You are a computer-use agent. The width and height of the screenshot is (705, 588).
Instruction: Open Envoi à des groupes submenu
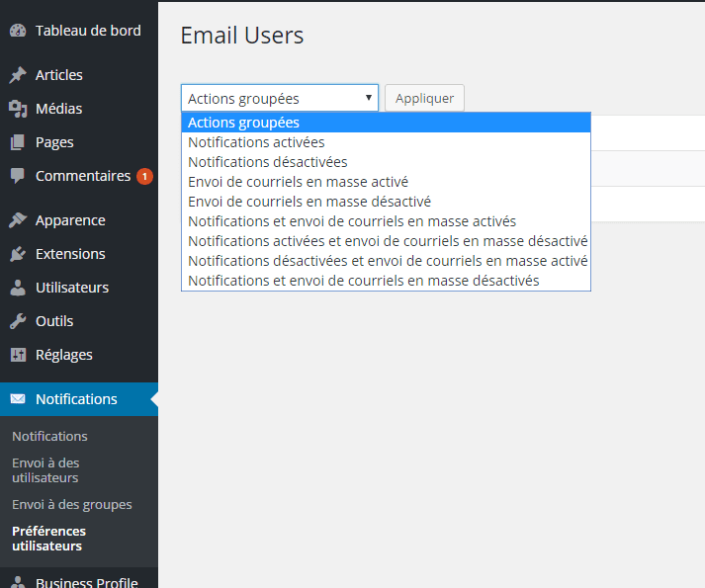point(72,504)
